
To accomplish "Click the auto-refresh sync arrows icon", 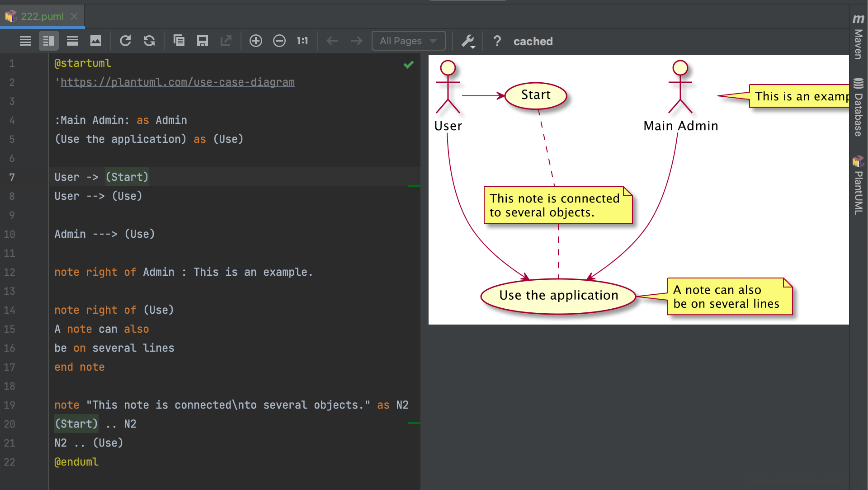I will [x=149, y=41].
